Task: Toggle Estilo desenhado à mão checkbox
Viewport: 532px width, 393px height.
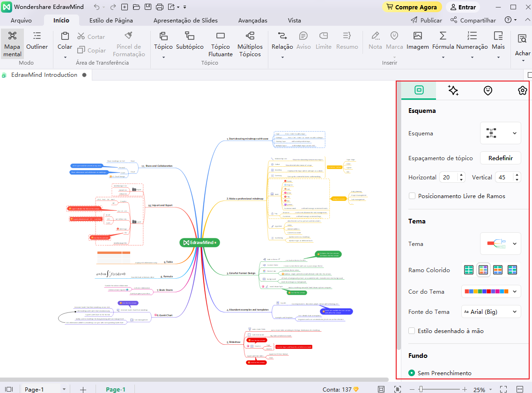Action: pyautogui.click(x=412, y=331)
